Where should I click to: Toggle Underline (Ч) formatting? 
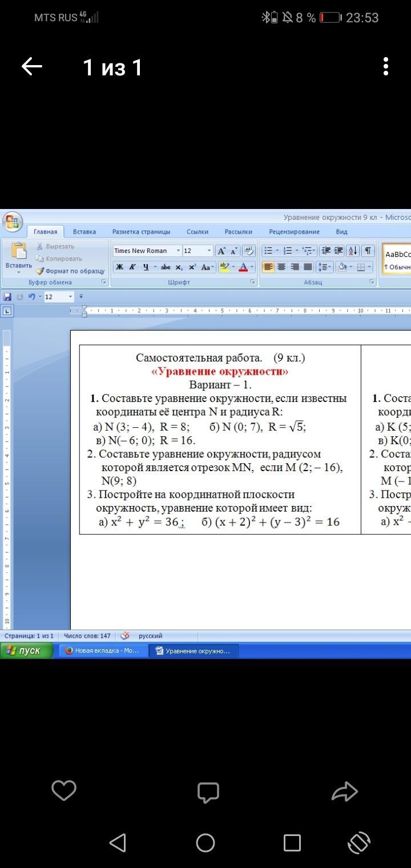click(146, 267)
